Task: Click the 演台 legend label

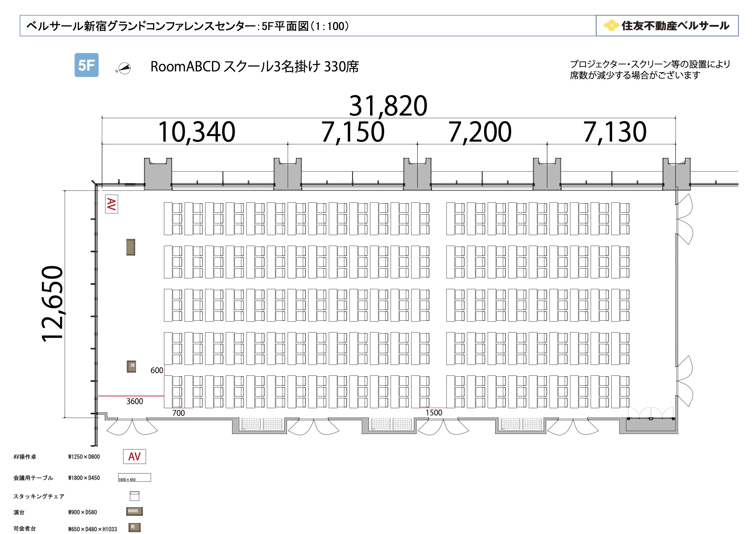Action: pos(19,512)
